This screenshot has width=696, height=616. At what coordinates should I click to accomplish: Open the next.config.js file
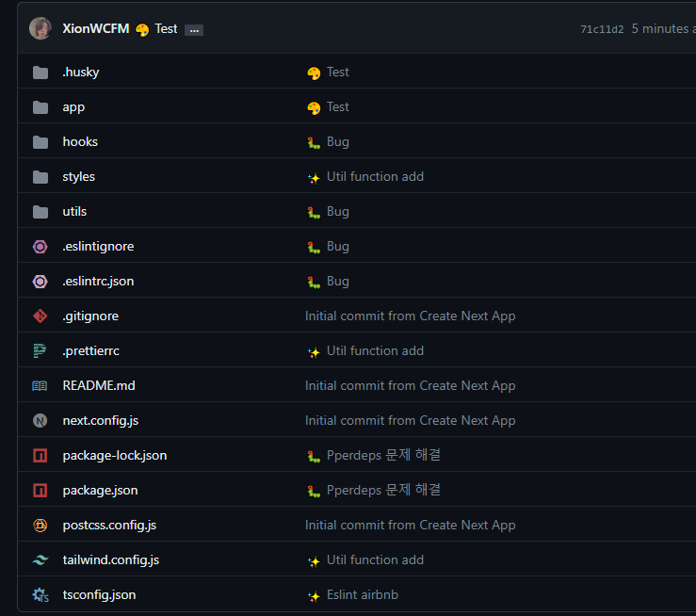click(101, 421)
